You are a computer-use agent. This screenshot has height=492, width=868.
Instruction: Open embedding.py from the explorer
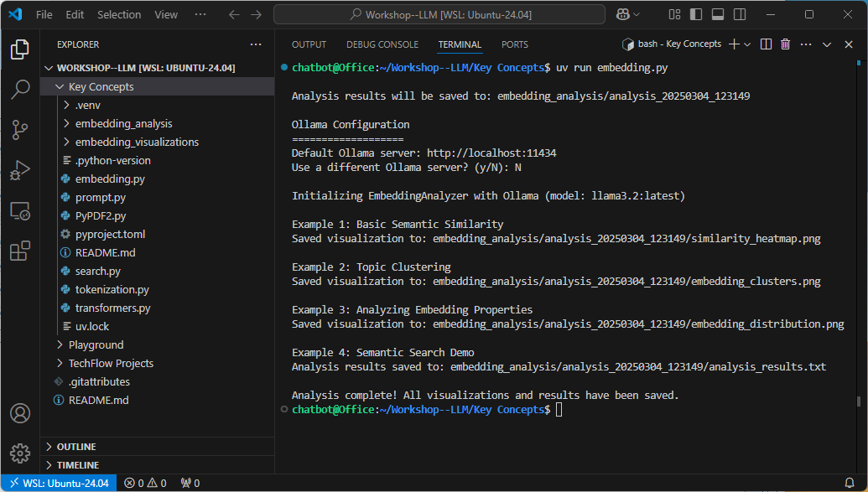[x=110, y=179]
